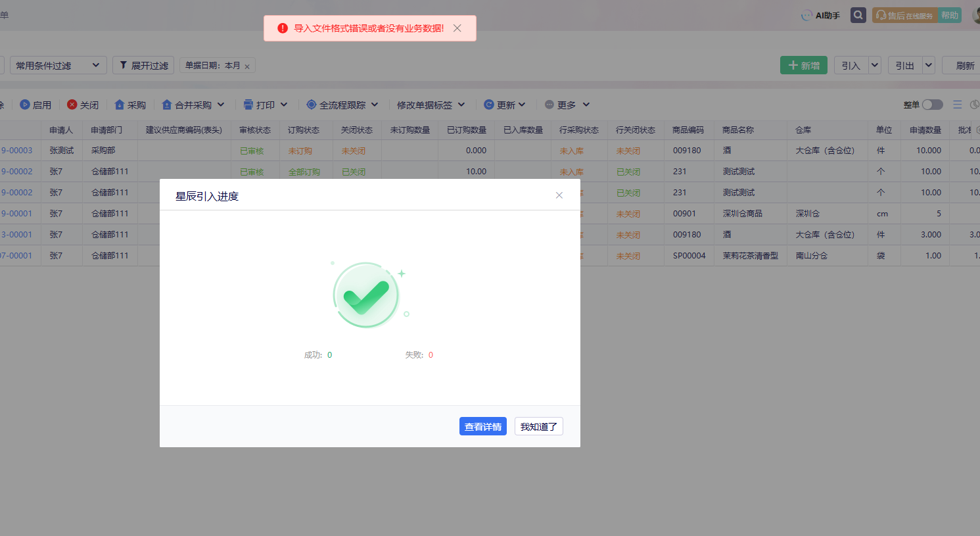This screenshot has width=980, height=536.
Task: Click the 查看详情 button
Action: (x=483, y=427)
